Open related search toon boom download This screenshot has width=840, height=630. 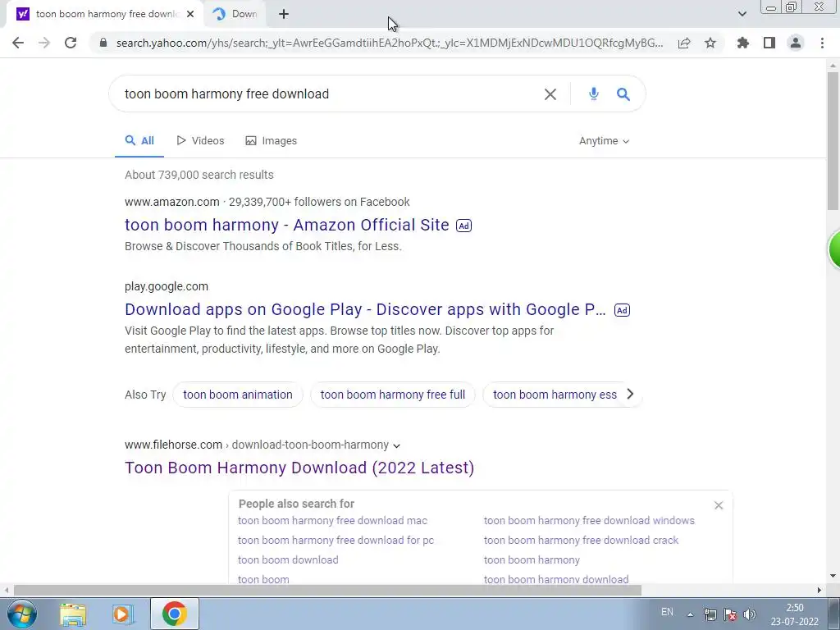coord(288,559)
